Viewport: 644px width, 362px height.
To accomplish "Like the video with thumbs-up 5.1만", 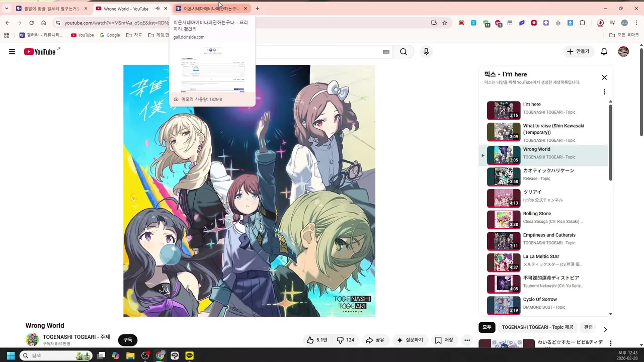I will tap(317, 340).
